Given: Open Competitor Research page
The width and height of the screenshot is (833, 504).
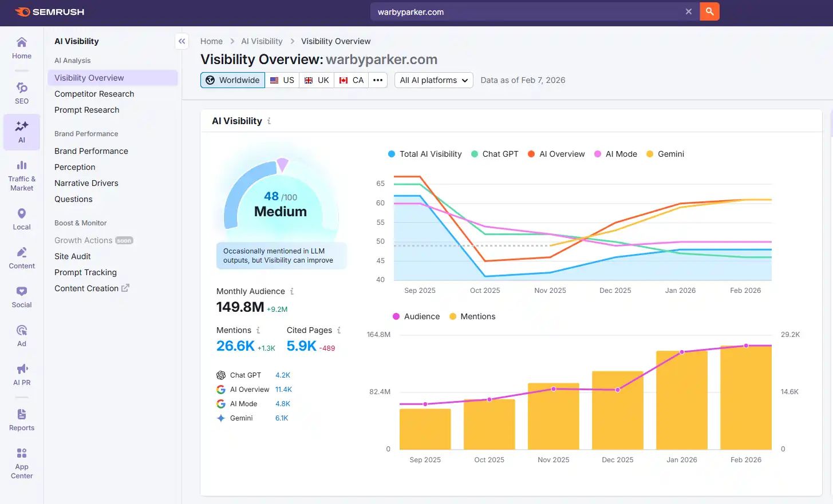Looking at the screenshot, I should point(94,94).
